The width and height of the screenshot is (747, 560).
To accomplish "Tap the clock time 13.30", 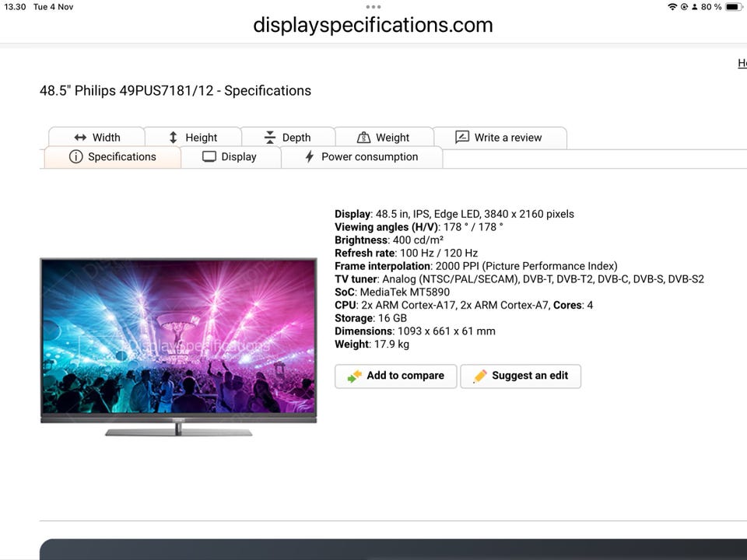I will pyautogui.click(x=15, y=7).
